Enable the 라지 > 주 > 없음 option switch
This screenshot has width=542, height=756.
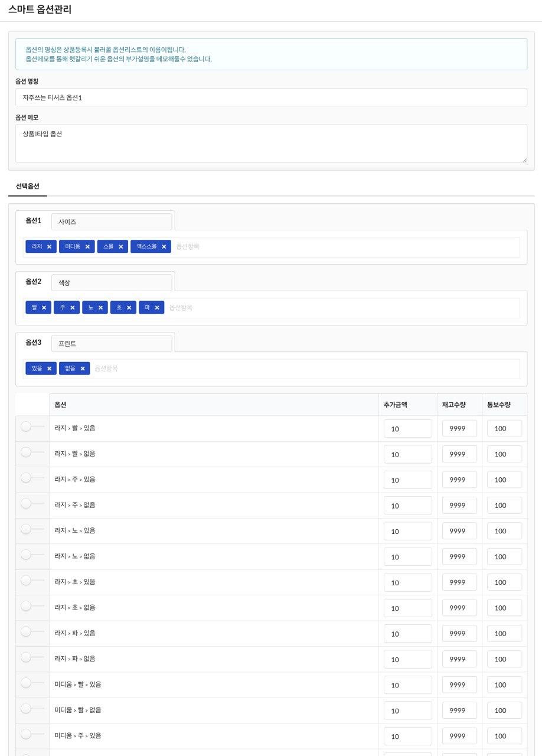pos(26,504)
